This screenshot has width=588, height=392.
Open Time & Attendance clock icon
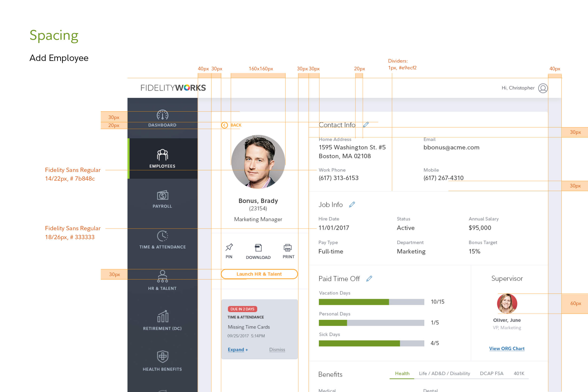tap(162, 236)
